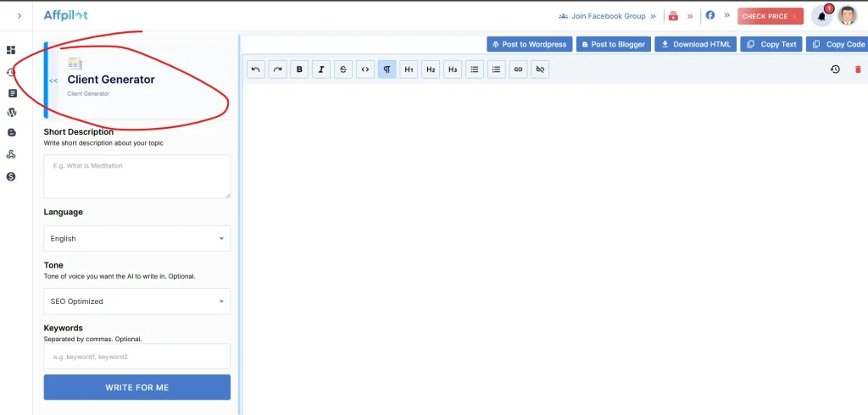The width and height of the screenshot is (868, 415).
Task: Click the CHECK PRICE button
Action: pyautogui.click(x=770, y=16)
